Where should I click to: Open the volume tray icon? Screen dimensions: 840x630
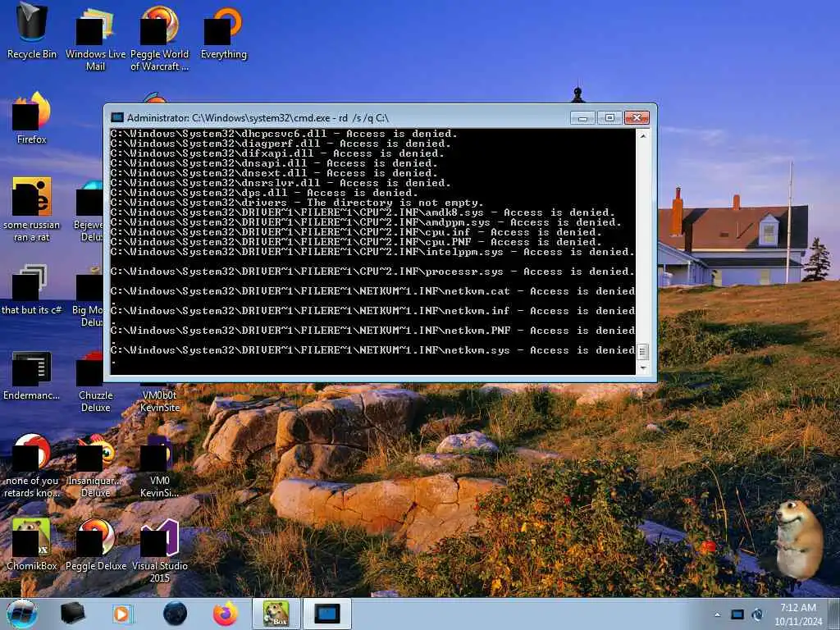coord(757,614)
